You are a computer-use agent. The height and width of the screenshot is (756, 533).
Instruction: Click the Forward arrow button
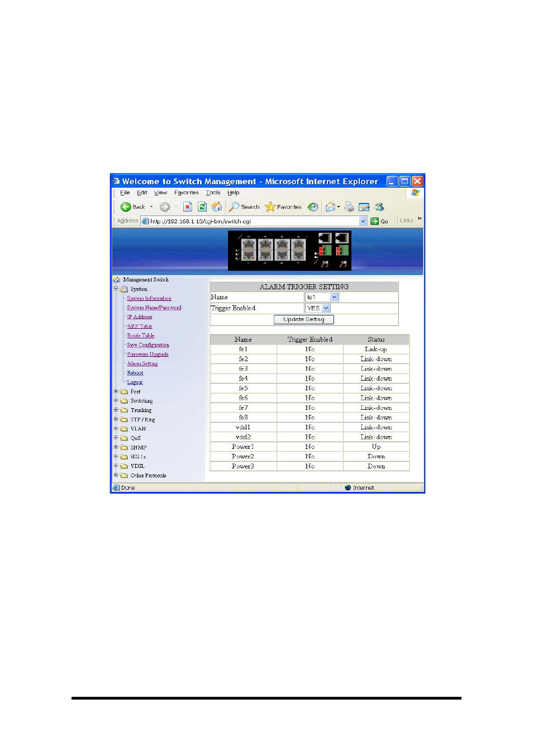(x=164, y=207)
